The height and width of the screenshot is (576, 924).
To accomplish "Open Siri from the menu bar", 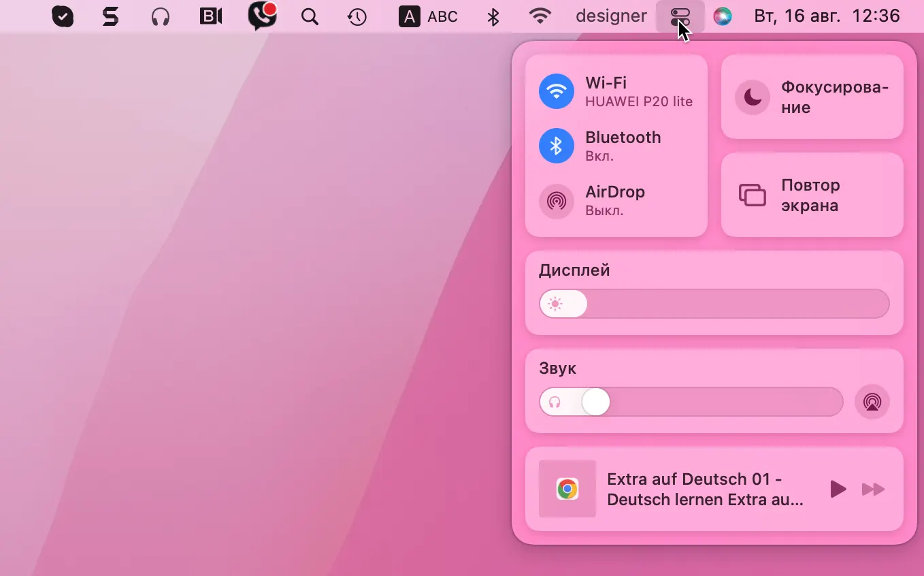I will point(723,16).
